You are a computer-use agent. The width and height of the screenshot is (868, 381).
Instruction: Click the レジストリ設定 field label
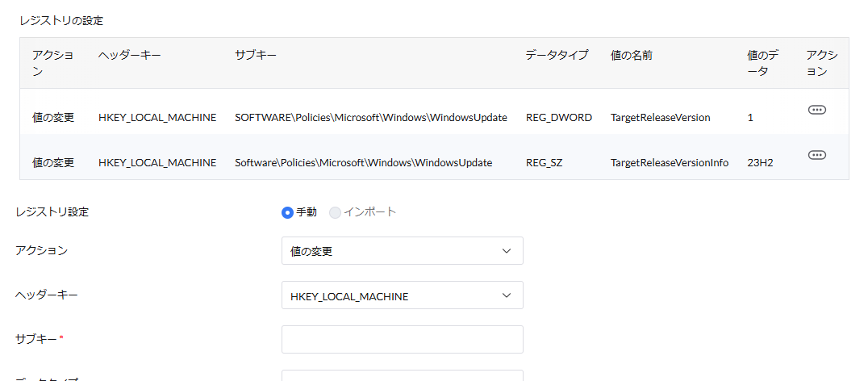click(x=52, y=212)
